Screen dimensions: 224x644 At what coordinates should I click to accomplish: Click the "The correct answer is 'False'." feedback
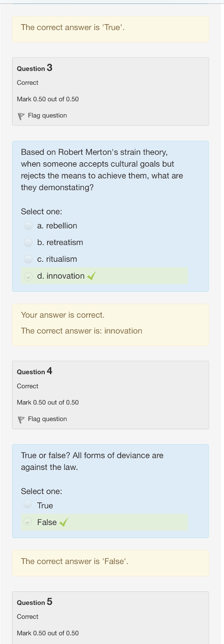74,561
